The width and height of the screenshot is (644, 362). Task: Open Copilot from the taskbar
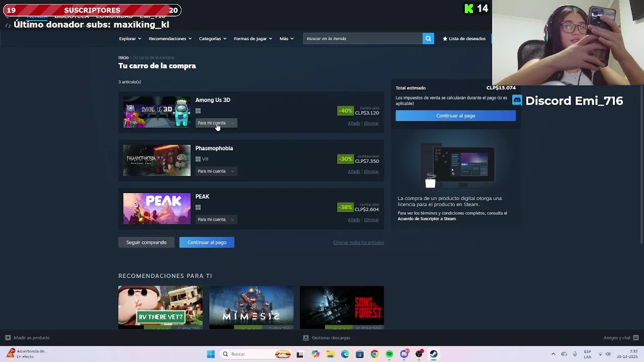tap(315, 354)
